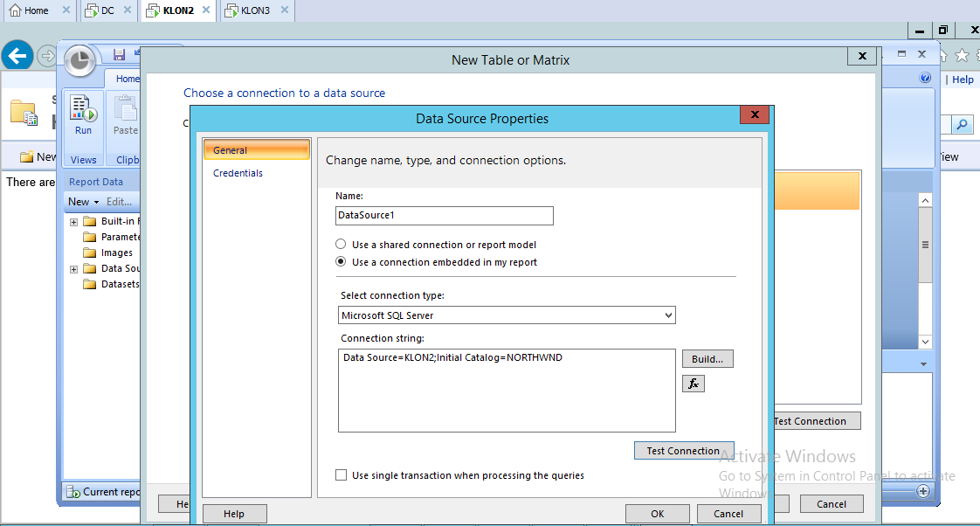
Task: Open the connection type dropdown showing Microsoft SQL Server
Action: pos(507,315)
